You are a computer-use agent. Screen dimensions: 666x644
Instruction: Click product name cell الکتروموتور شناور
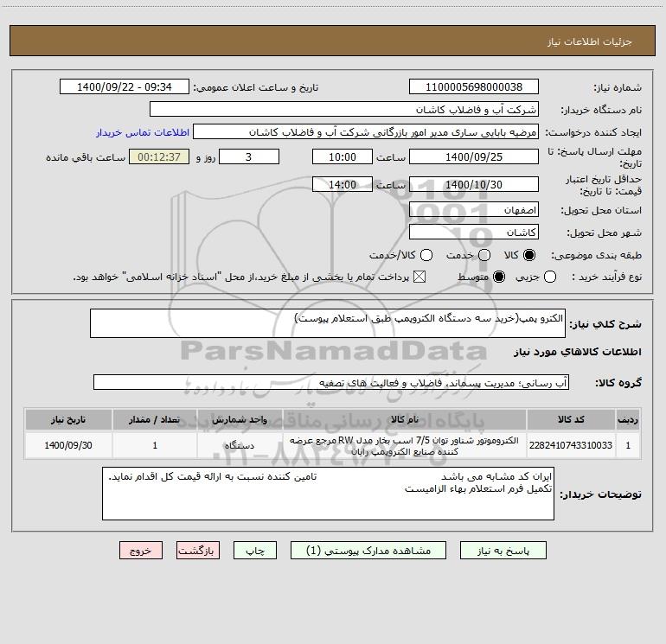405,445
